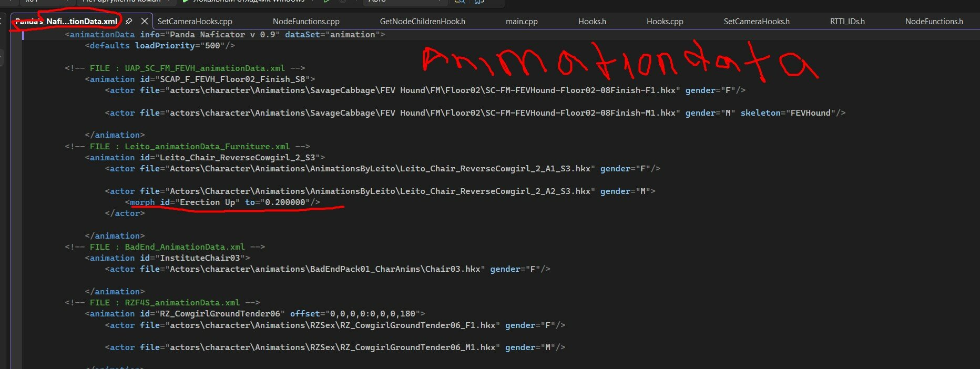Switch to the Hooks.h tab
980x369 pixels.
592,22
